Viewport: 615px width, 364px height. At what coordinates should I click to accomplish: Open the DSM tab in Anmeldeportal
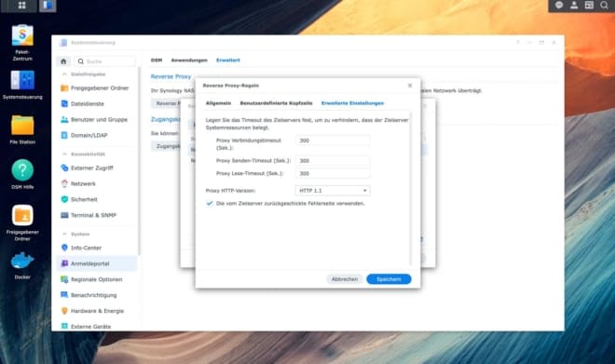click(157, 60)
